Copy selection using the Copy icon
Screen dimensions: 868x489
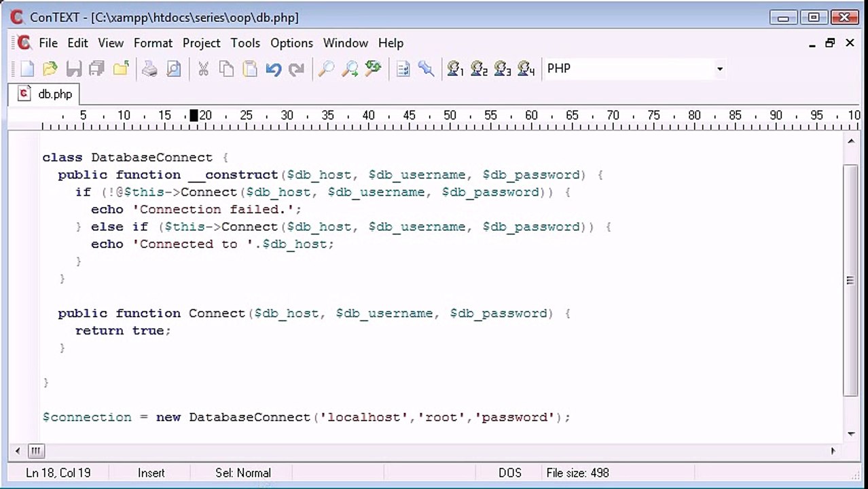pos(227,69)
